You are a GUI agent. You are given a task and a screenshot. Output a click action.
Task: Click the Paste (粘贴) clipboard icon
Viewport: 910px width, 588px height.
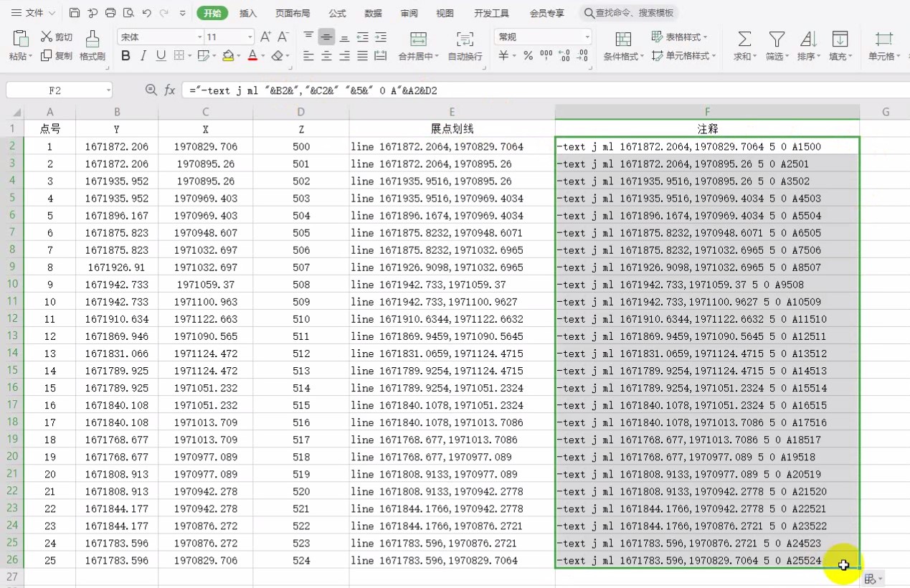click(21, 39)
